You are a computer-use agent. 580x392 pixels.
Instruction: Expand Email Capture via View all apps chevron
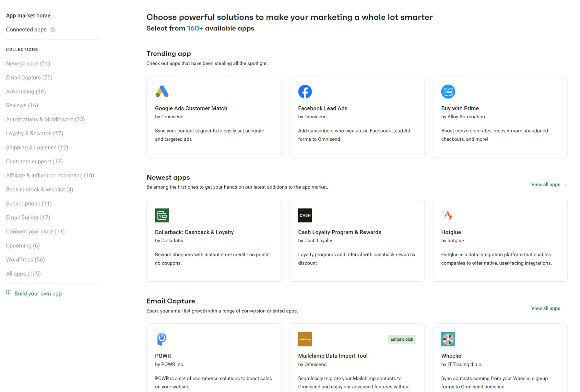(x=565, y=308)
